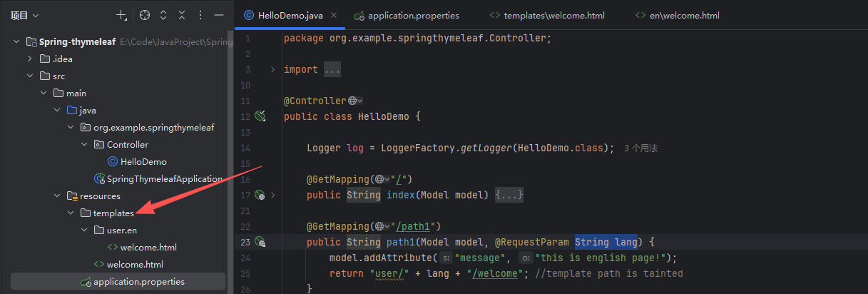Click the locate opened file crosshair icon
The width and height of the screenshot is (868, 294).
pyautogui.click(x=145, y=15)
